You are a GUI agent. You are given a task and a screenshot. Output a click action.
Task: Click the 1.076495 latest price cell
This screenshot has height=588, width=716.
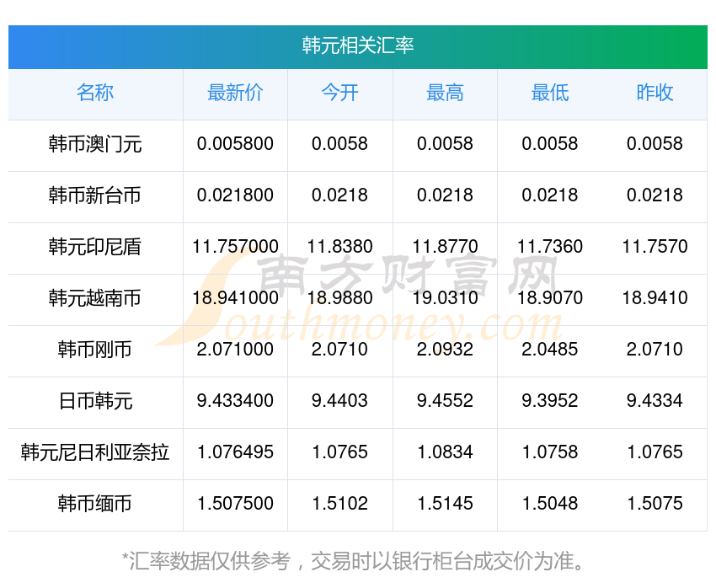tap(235, 452)
